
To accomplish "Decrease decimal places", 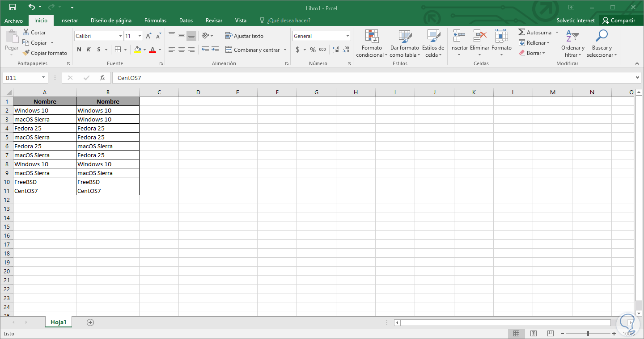I will click(x=346, y=50).
